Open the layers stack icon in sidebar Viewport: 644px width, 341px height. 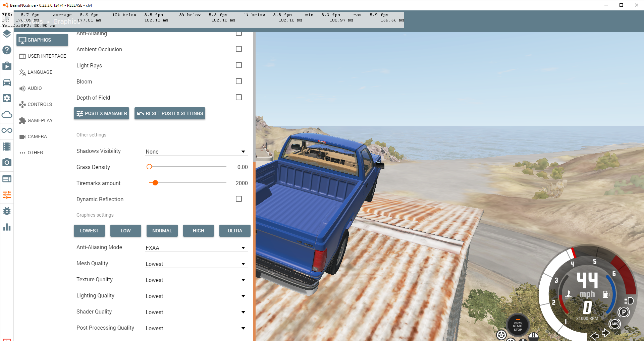pos(7,34)
